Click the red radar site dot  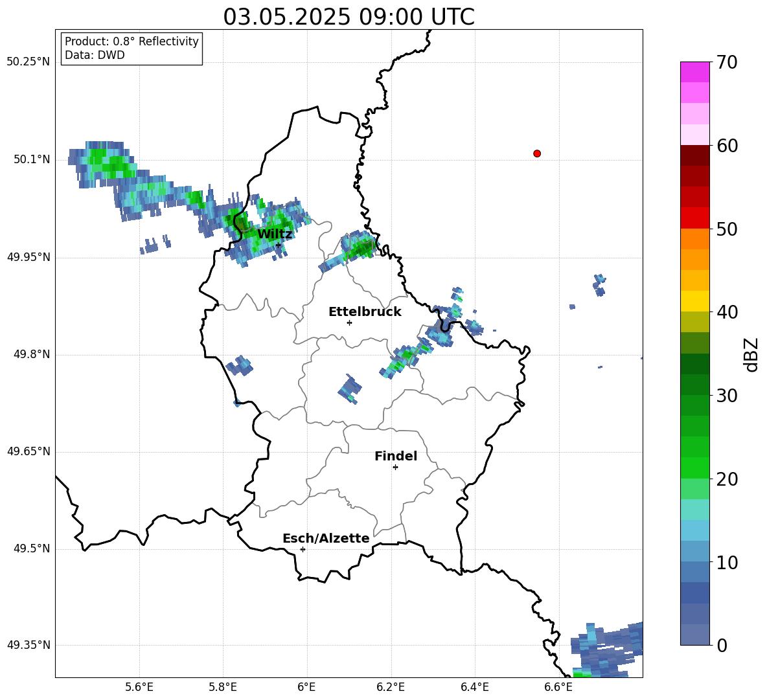pos(537,153)
